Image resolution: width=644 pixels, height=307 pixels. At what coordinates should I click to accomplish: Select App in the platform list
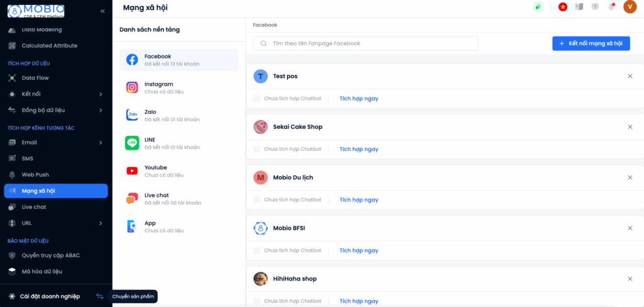tap(179, 226)
